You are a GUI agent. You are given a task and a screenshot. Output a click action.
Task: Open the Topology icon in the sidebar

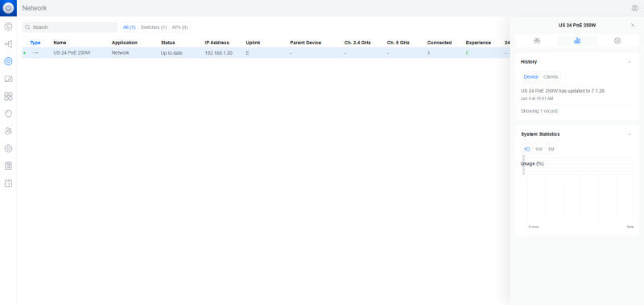8,44
